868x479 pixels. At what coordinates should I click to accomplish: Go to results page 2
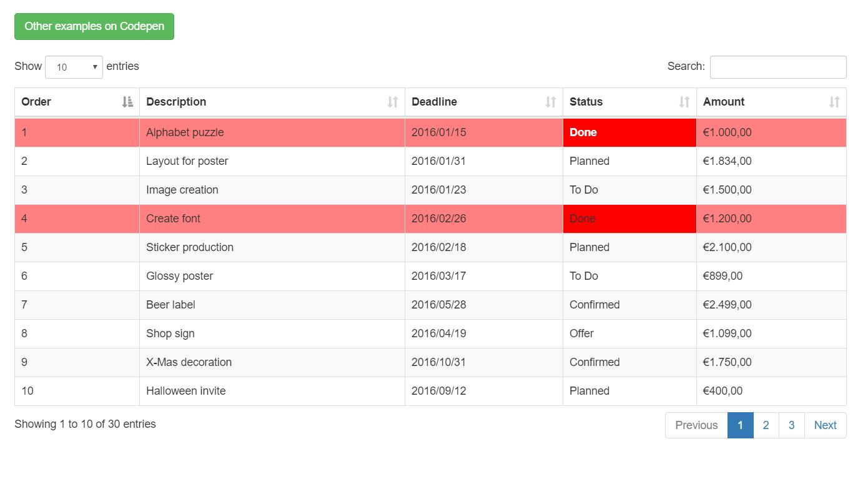click(x=766, y=425)
